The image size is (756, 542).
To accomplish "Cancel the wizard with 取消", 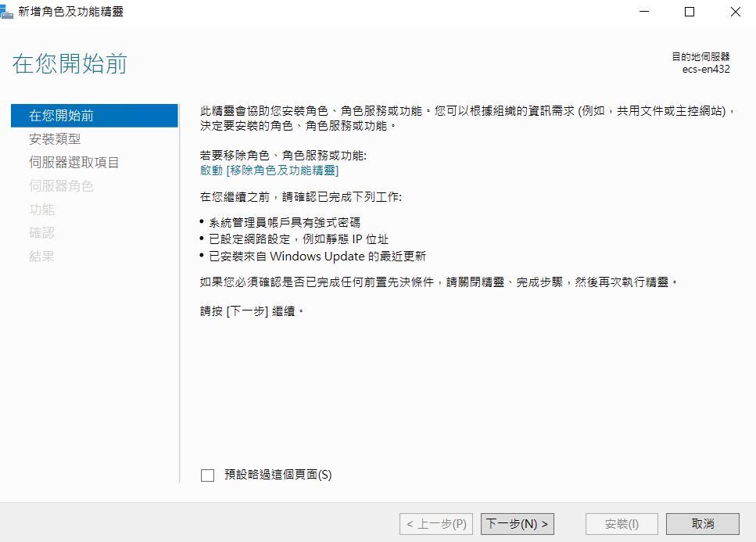I will coord(703,524).
